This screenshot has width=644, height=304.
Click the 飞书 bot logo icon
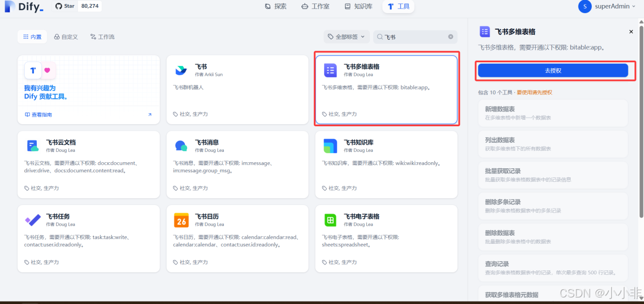[181, 70]
